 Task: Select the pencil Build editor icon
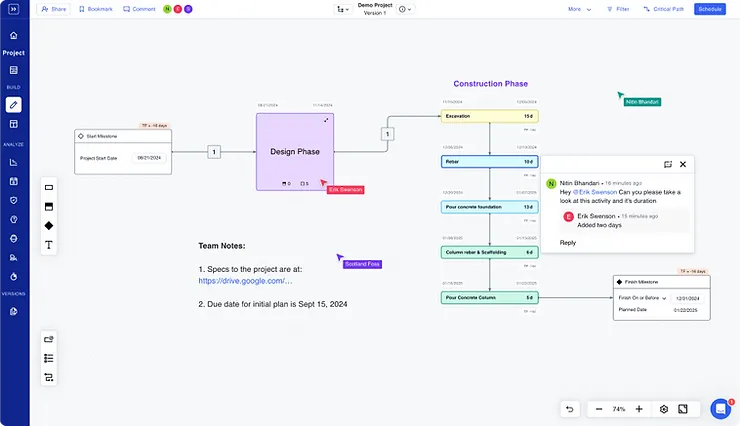tap(14, 105)
